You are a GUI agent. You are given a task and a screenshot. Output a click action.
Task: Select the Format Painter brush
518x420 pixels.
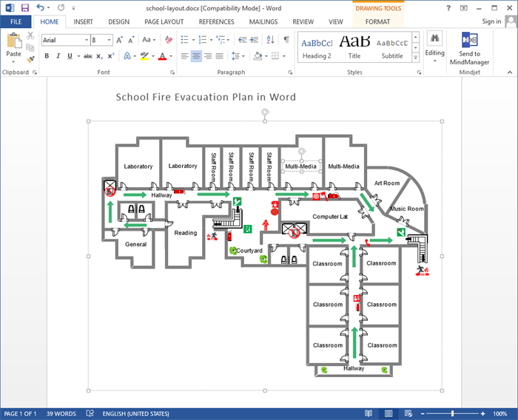pos(30,59)
